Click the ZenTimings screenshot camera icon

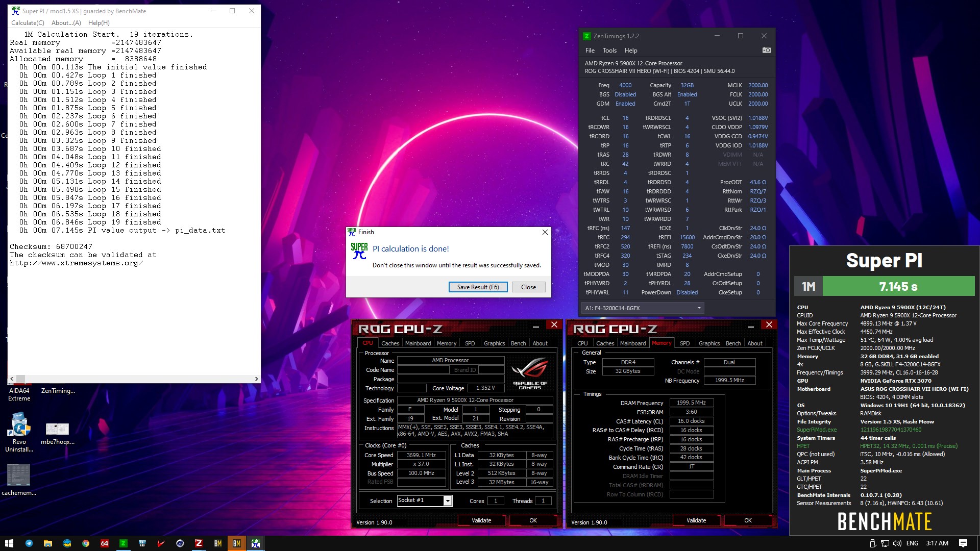pos(766,50)
